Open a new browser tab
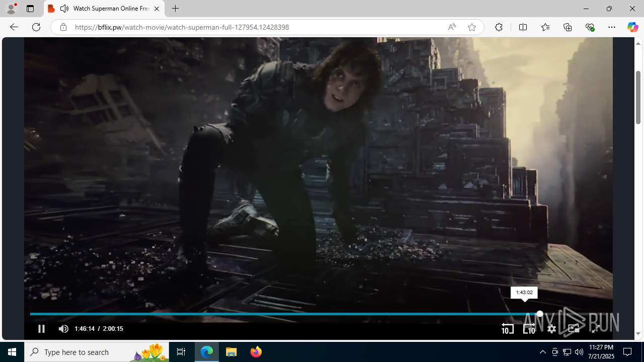This screenshot has height=362, width=644. (x=175, y=9)
